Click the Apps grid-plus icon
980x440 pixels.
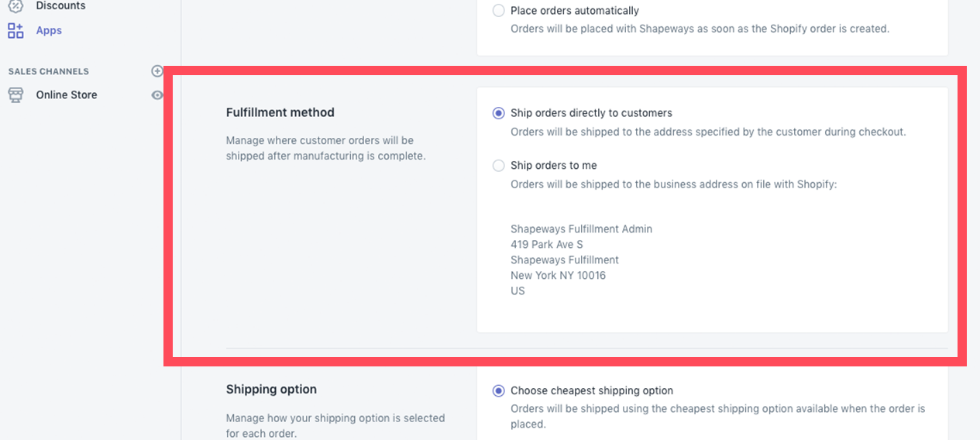point(15,31)
